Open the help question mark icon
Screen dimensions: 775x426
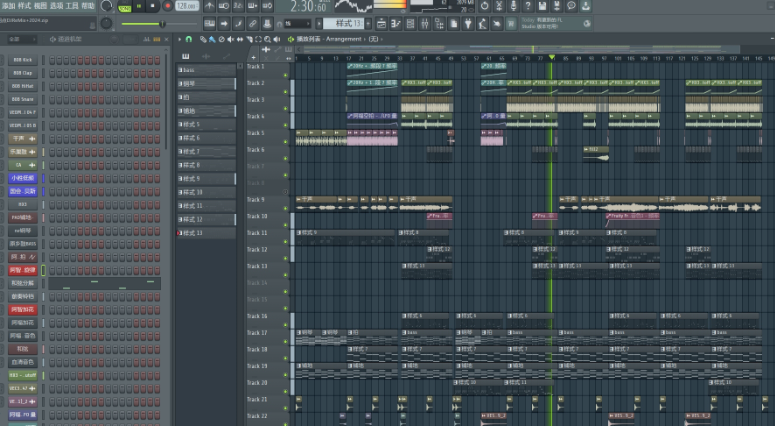[527, 6]
